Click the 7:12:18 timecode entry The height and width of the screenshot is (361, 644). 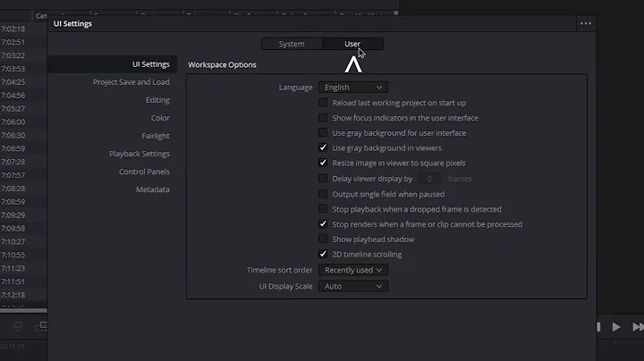(x=13, y=295)
